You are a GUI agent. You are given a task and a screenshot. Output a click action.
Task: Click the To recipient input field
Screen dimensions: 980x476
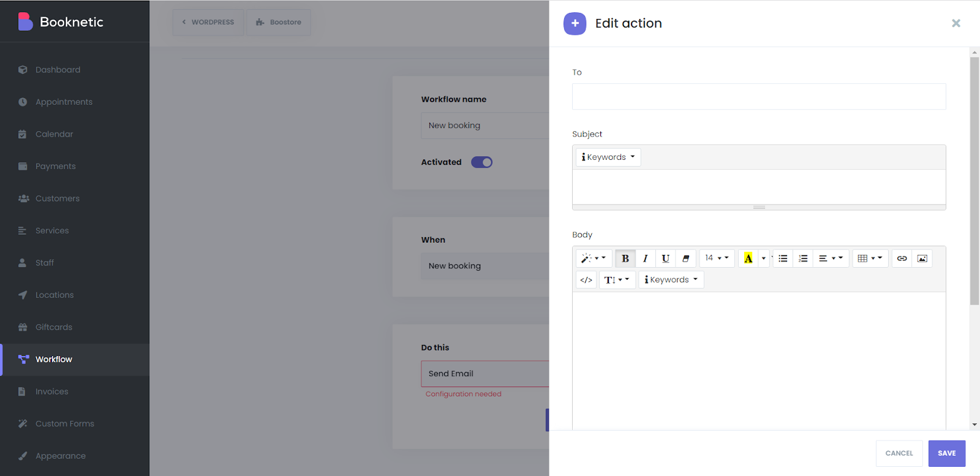point(759,97)
